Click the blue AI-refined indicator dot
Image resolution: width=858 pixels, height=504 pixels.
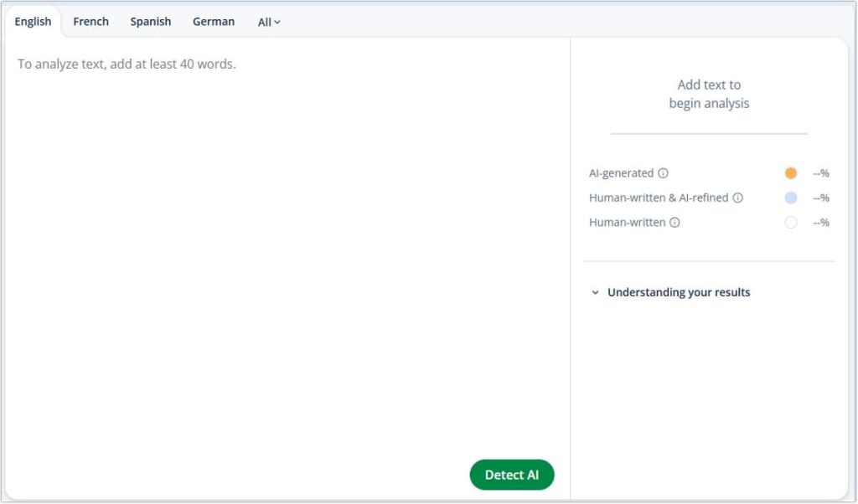click(x=790, y=198)
